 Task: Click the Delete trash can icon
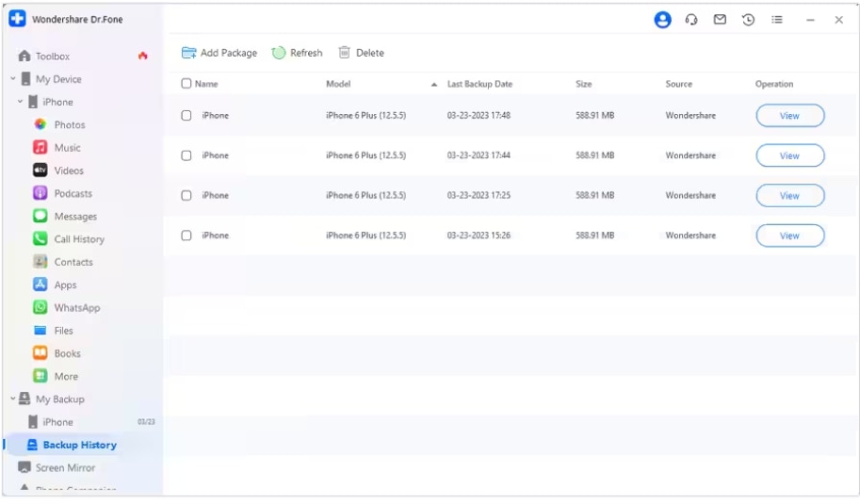click(x=344, y=53)
